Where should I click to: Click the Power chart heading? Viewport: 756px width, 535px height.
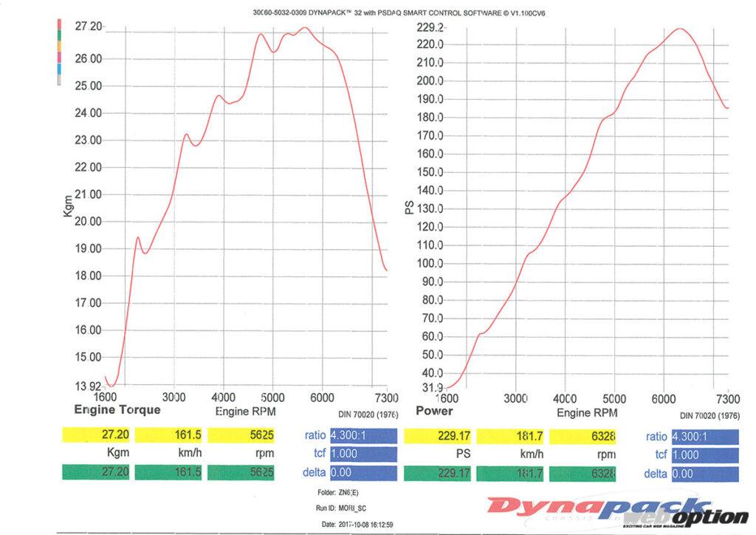tap(434, 411)
